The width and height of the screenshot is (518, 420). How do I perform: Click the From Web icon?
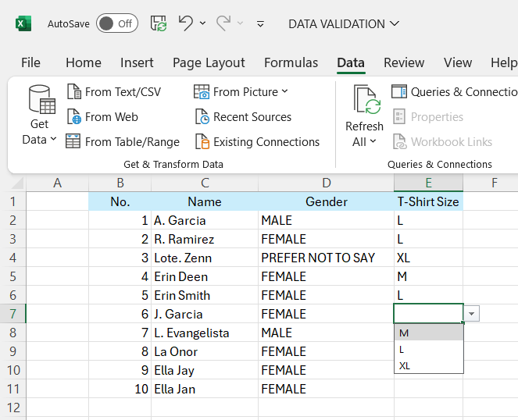point(74,117)
